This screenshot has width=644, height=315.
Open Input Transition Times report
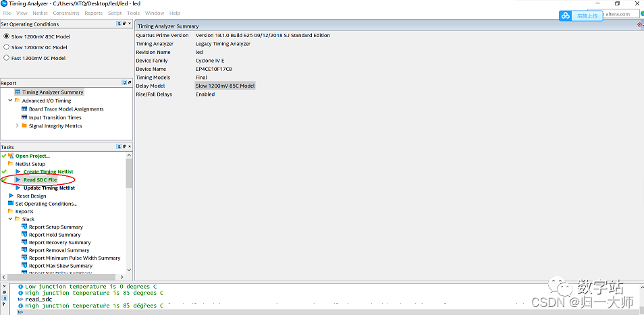55,118
